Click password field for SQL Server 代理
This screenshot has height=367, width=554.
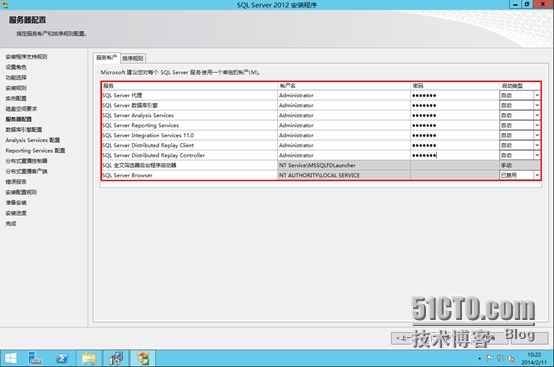tap(454, 95)
